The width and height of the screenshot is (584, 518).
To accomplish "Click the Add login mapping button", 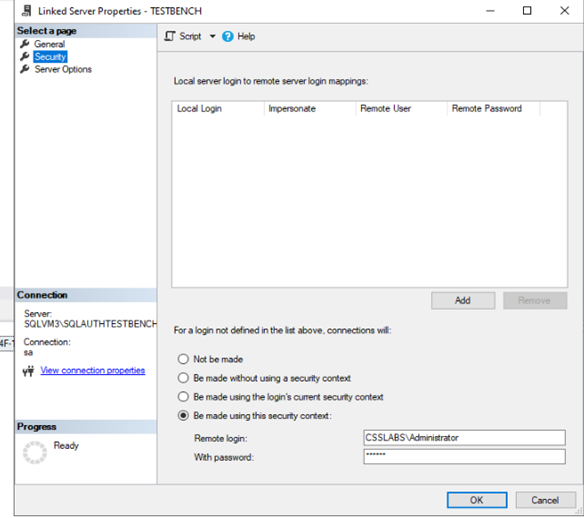I will point(463,301).
